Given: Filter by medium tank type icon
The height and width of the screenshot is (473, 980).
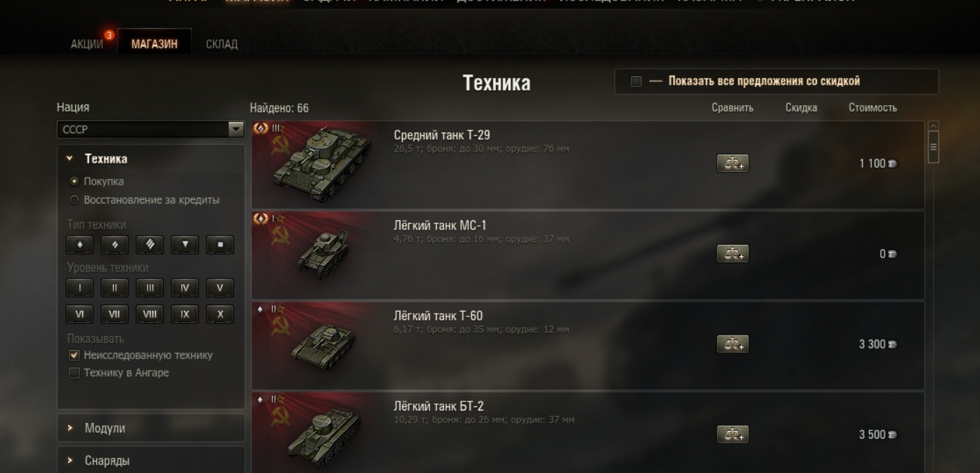Looking at the screenshot, I should click(115, 245).
